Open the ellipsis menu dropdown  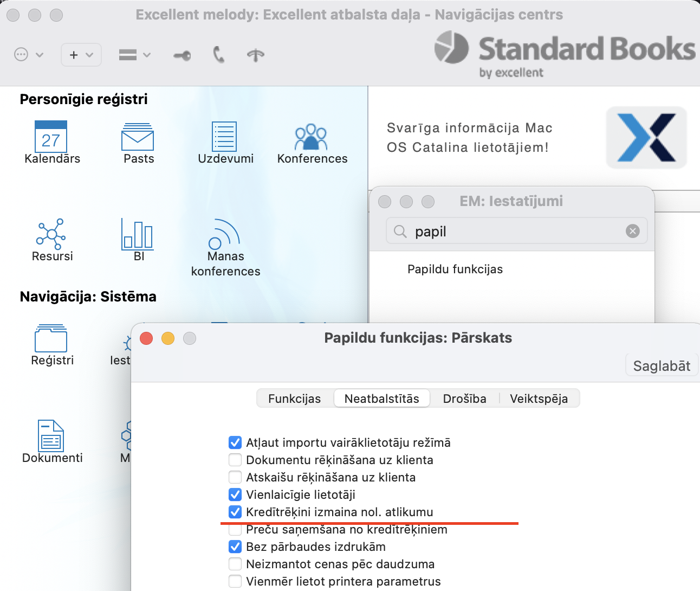coord(28,55)
